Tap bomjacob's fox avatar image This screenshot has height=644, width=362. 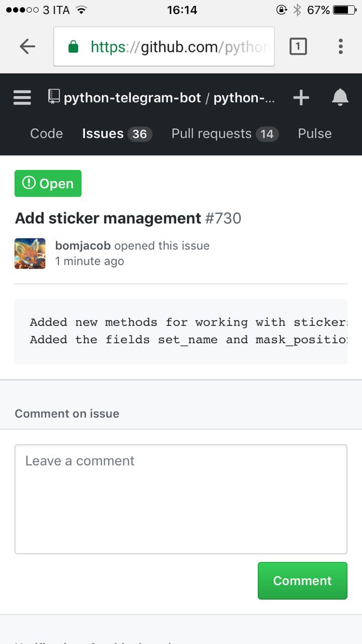pyautogui.click(x=30, y=254)
